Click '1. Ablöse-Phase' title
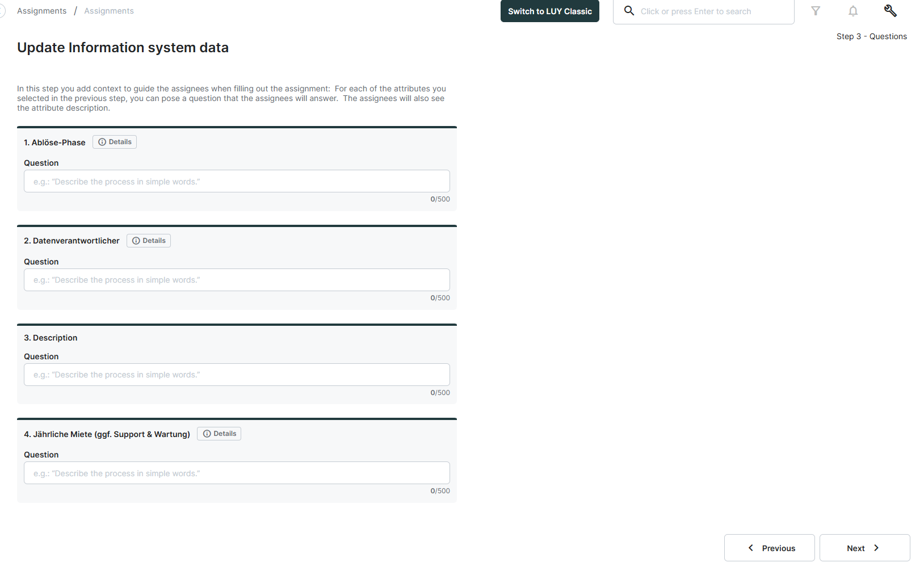Screen dimensions: 924x571 [x=54, y=142]
